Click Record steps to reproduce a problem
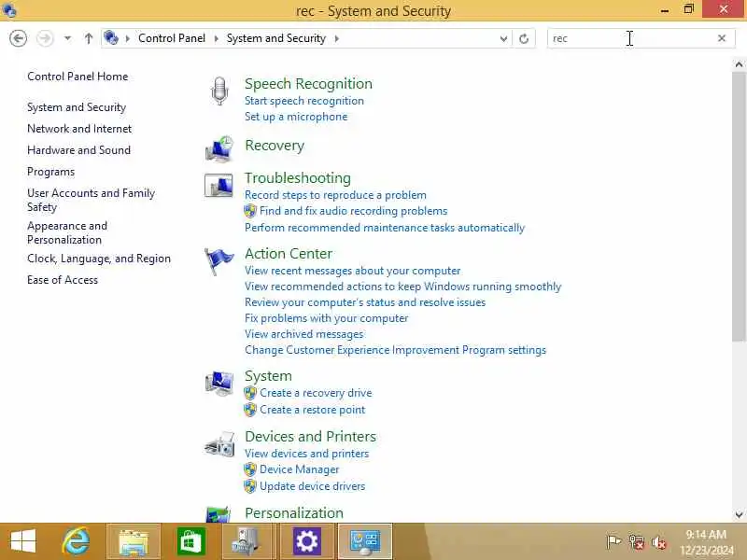 335,195
